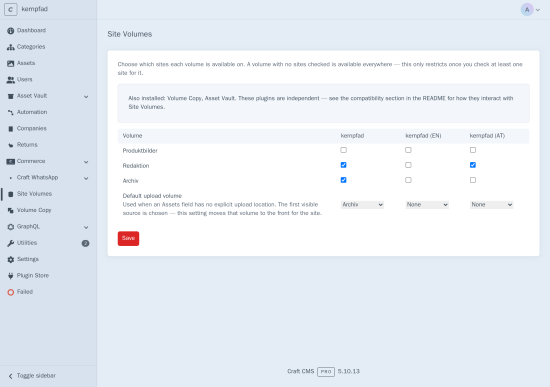
Task: Click the Redaktion volume name
Action: (136, 166)
